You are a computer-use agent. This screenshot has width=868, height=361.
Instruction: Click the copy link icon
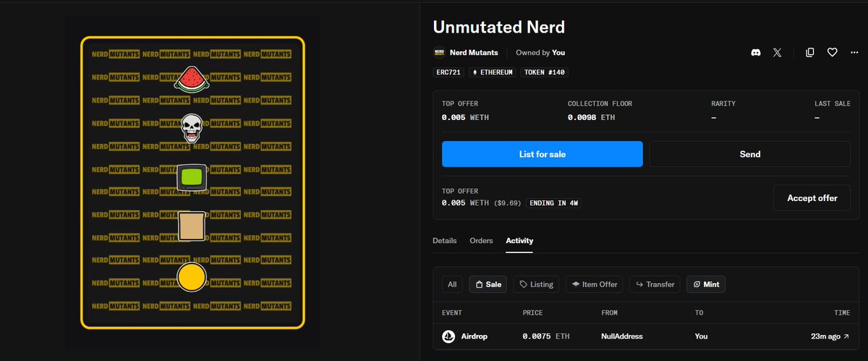[810, 52]
